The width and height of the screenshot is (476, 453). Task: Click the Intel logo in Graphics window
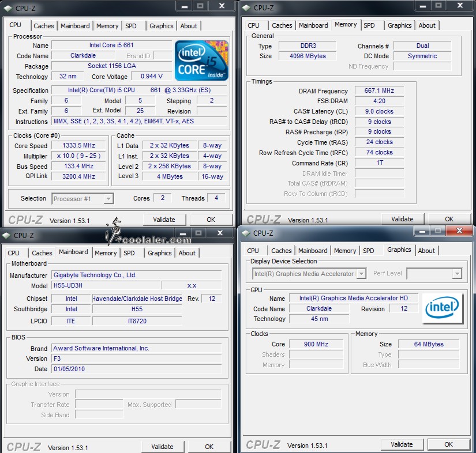point(443,308)
